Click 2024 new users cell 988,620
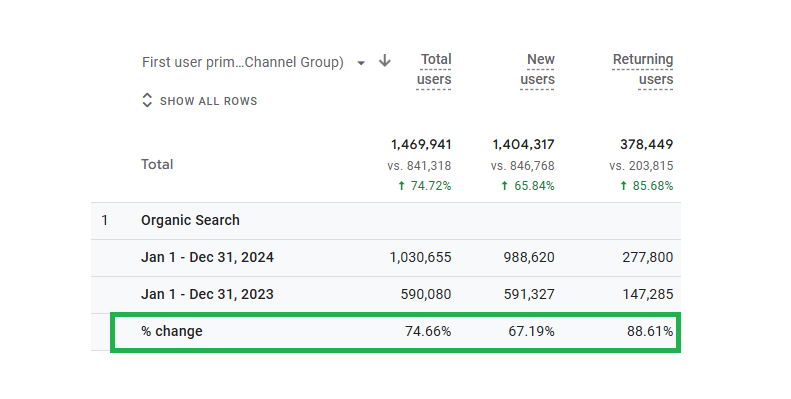Image resolution: width=791 pixels, height=399 pixels. [529, 257]
